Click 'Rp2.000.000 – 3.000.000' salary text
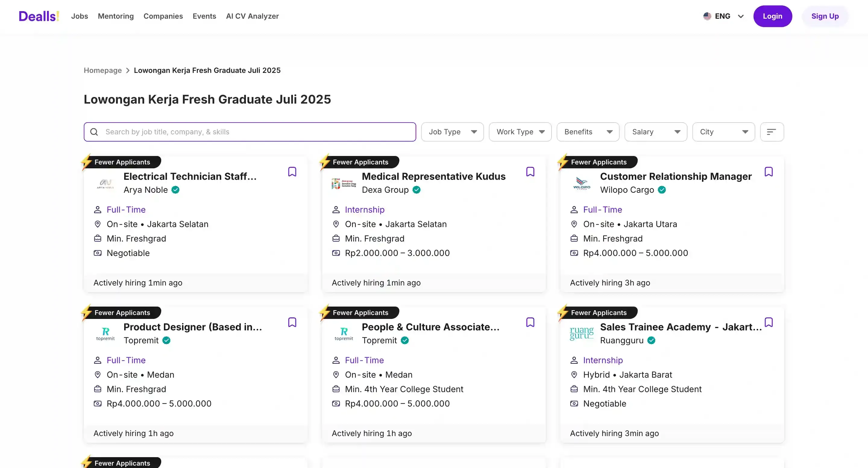The height and width of the screenshot is (468, 868). pyautogui.click(x=397, y=253)
